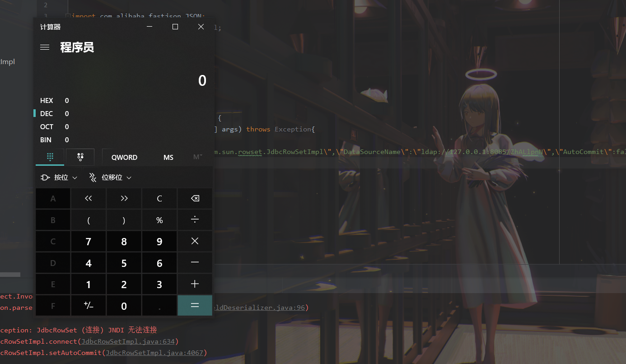The width and height of the screenshot is (626, 364).
Task: Click the calculator display value 0
Action: [202, 80]
